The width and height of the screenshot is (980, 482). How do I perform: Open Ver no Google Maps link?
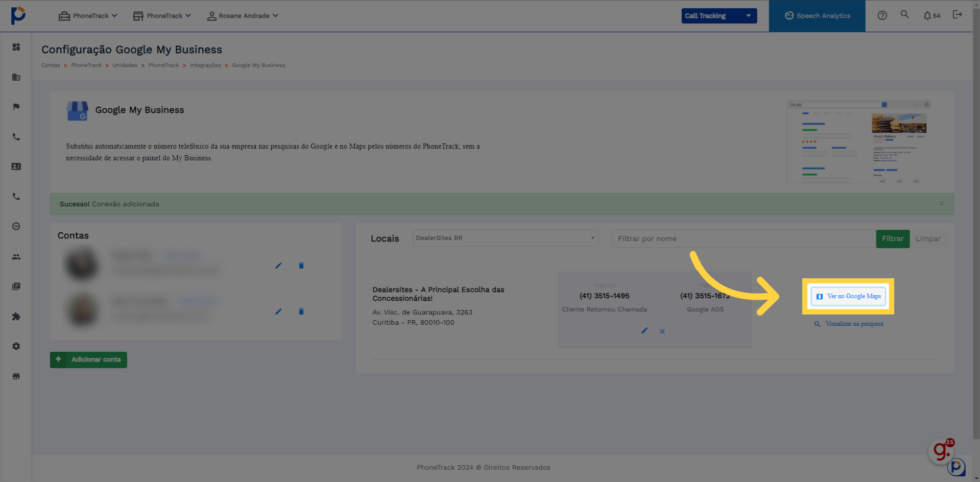(848, 296)
